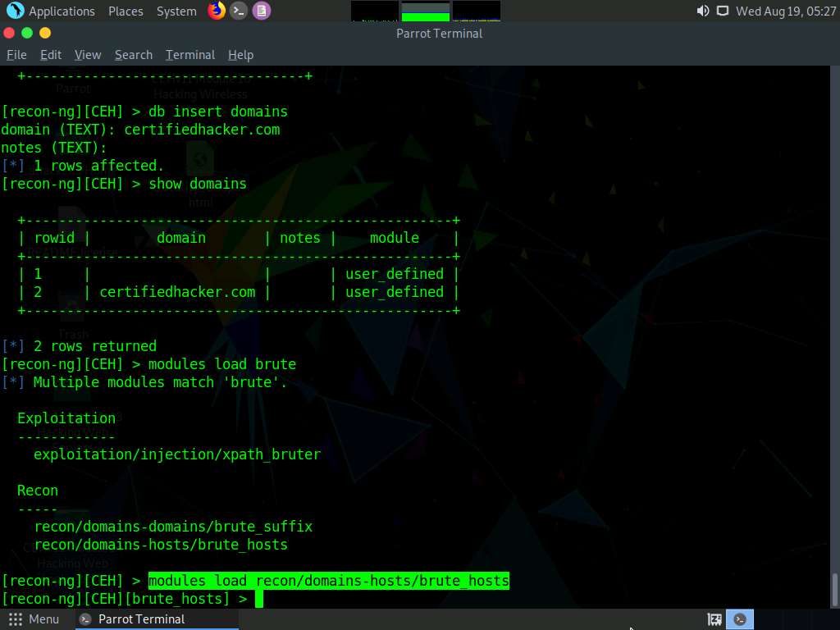This screenshot has height=630, width=840.
Task: Click the volume speaker icon
Action: [703, 11]
